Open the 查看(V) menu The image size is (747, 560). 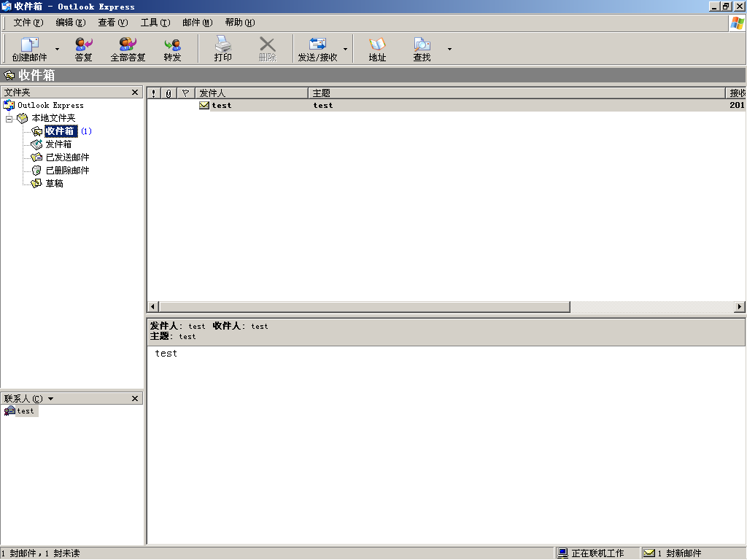113,23
